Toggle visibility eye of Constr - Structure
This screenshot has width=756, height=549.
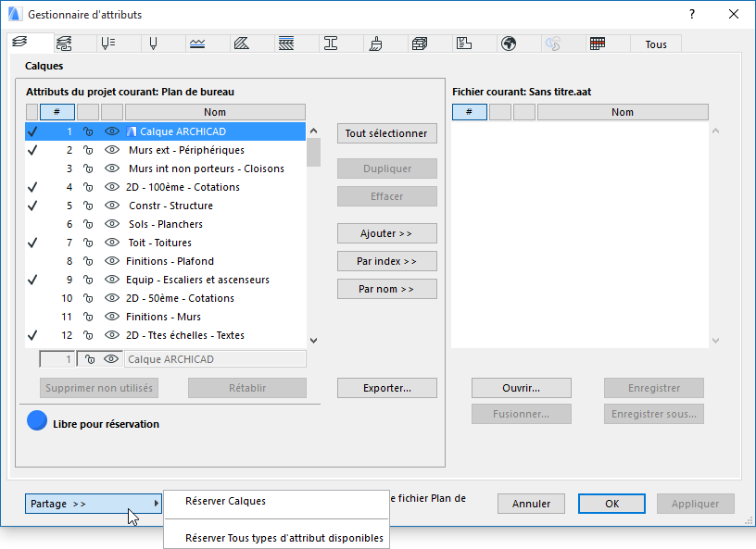[112, 206]
